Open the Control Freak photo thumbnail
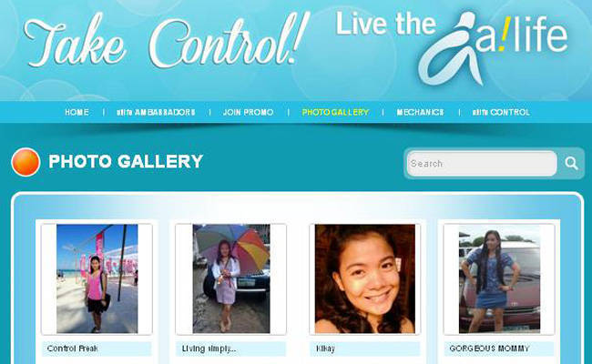 click(x=97, y=278)
